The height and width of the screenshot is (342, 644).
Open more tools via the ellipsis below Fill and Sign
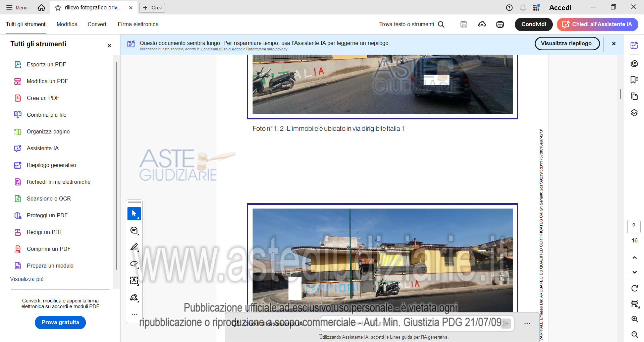[134, 315]
